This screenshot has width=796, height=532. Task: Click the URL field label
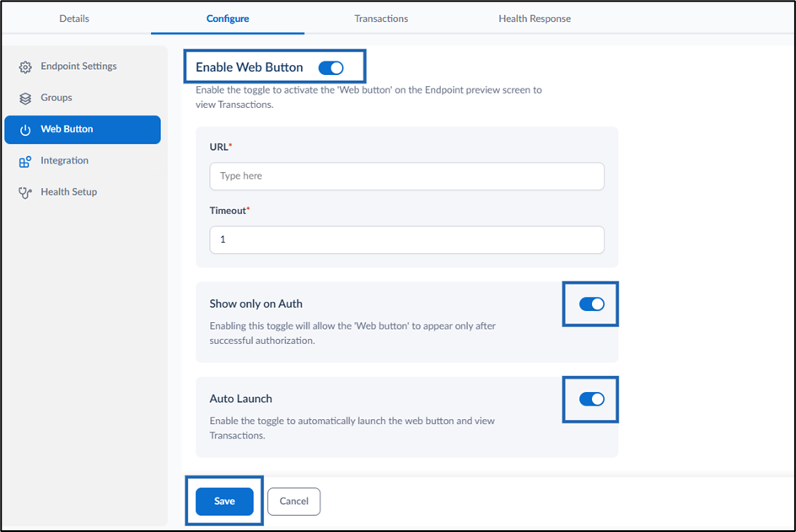[219, 147]
